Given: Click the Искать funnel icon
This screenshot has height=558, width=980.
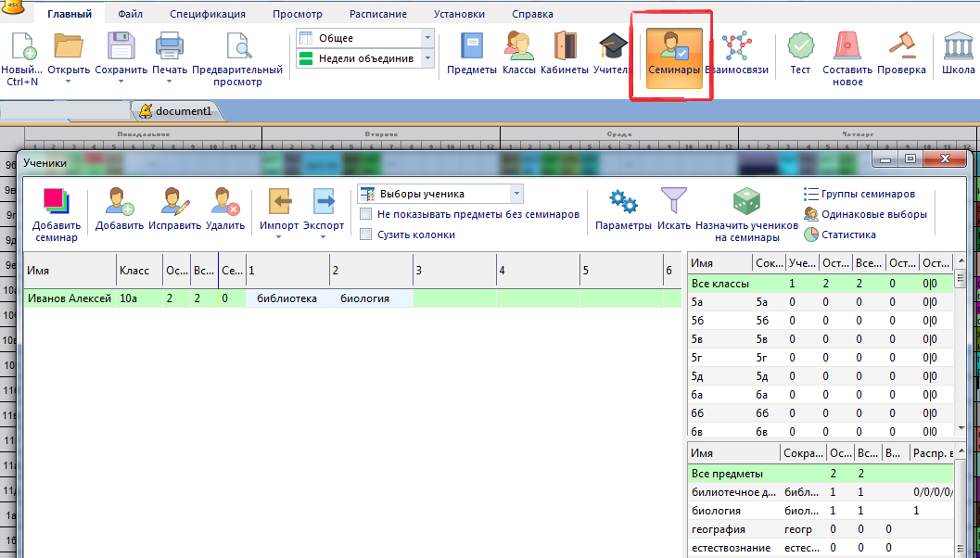Looking at the screenshot, I should coord(673,202).
